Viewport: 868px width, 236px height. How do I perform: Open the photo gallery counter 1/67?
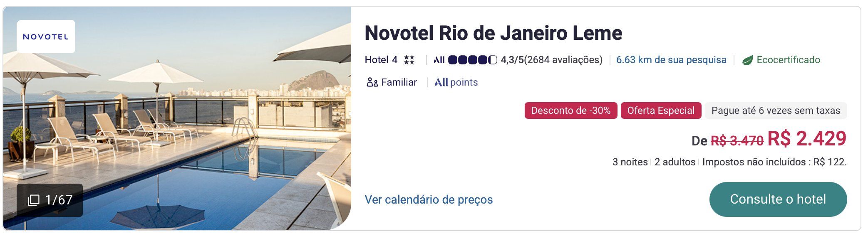(x=50, y=200)
